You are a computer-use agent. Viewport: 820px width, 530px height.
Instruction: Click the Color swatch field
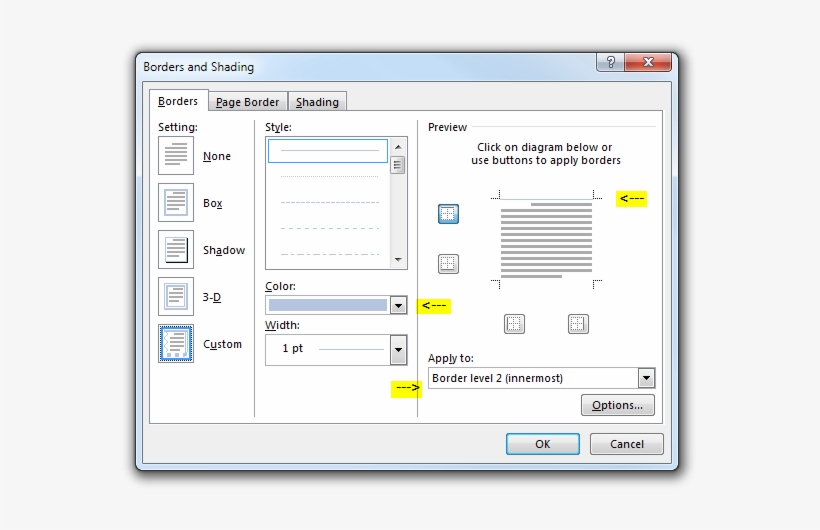coord(328,305)
